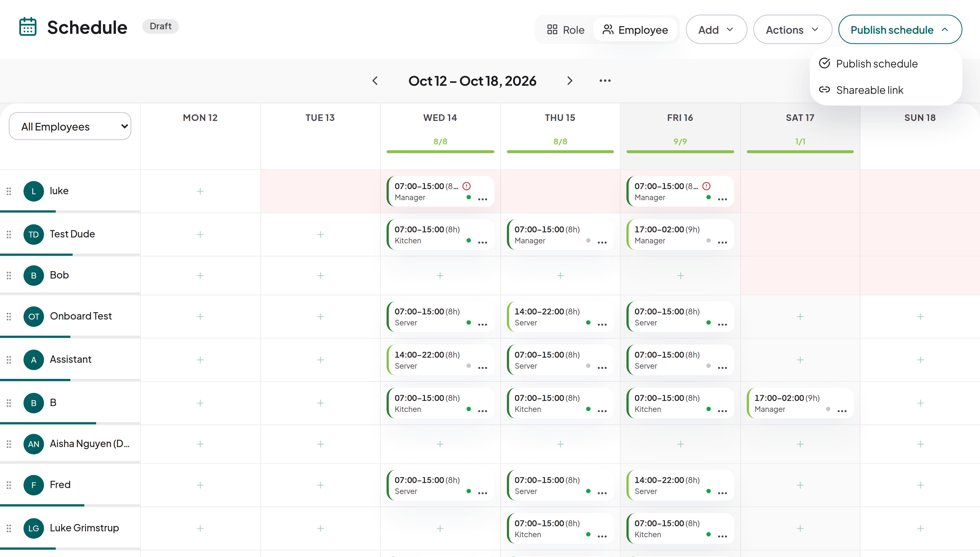Add shift for Assistant on Sunday

coord(920,360)
